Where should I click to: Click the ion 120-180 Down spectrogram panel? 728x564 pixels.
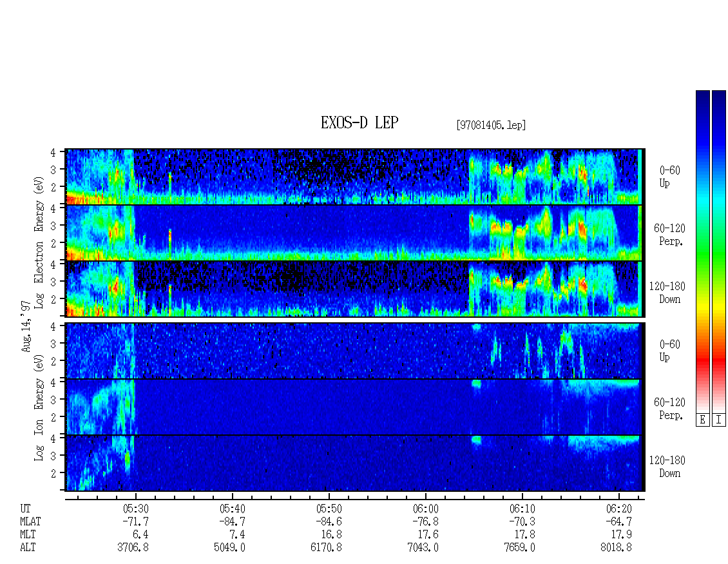coord(355,463)
